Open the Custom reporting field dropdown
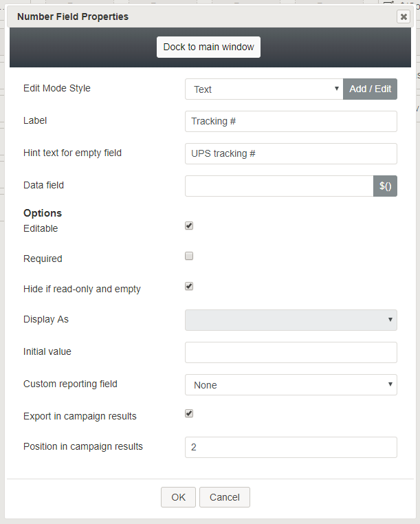This screenshot has height=524, width=420. [x=291, y=384]
